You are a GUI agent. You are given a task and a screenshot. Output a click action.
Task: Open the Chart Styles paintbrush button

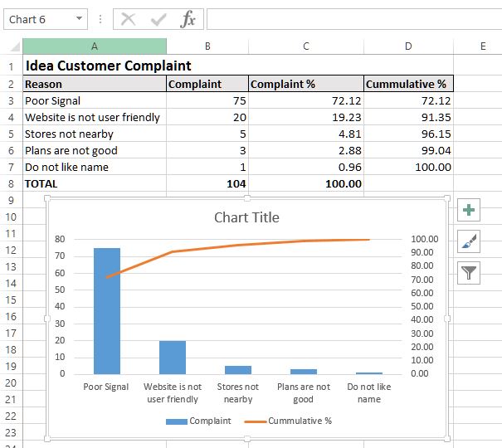(468, 241)
